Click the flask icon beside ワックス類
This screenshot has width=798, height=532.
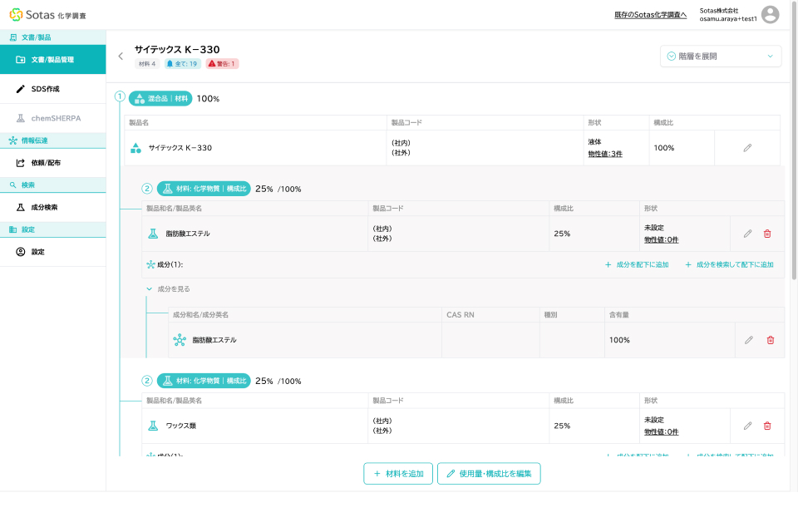pyautogui.click(x=153, y=426)
